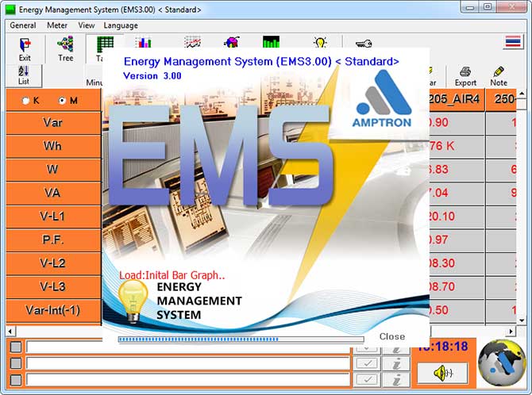Select the M unit radio button
Image resolution: width=532 pixels, height=395 pixels.
pos(62,101)
